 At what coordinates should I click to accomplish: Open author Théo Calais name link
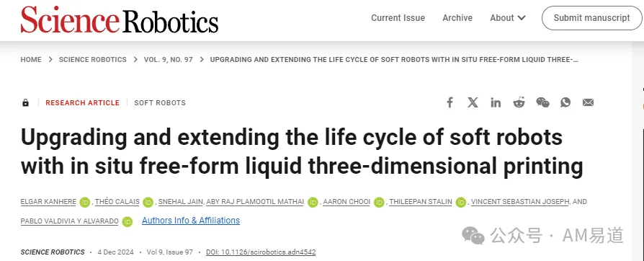(x=117, y=201)
